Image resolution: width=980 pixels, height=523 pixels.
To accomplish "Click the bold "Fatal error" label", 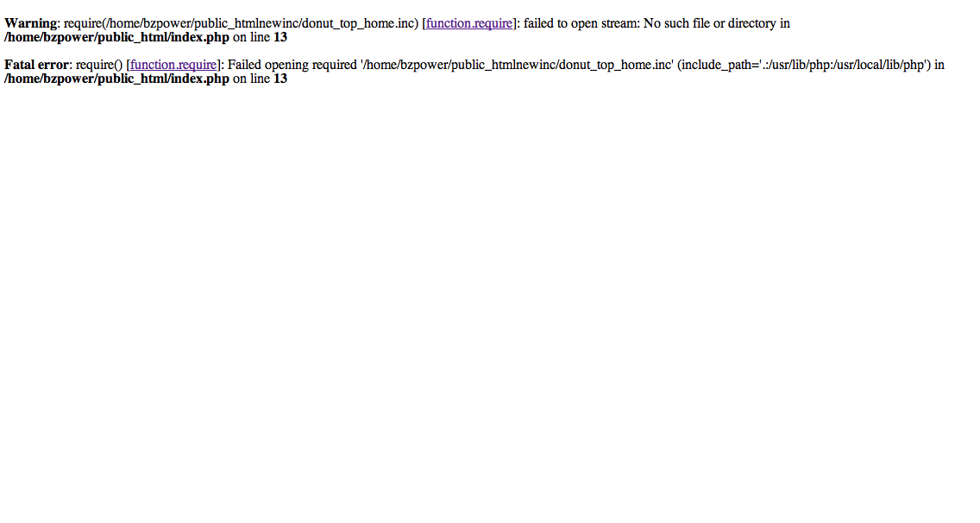I will [x=37, y=65].
